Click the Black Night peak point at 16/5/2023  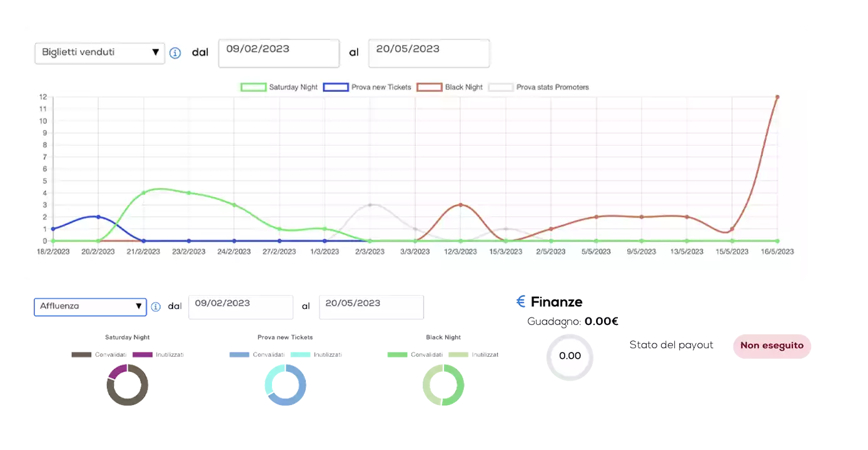tap(777, 97)
